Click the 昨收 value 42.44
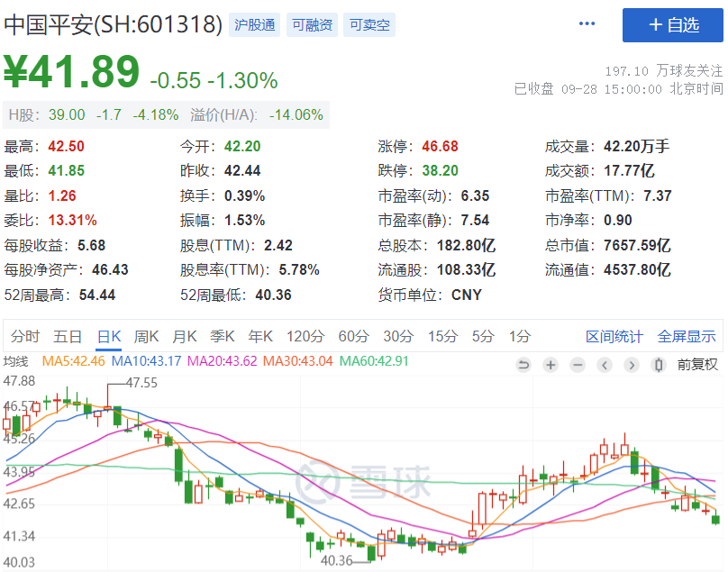The height and width of the screenshot is (572, 728). click(242, 171)
